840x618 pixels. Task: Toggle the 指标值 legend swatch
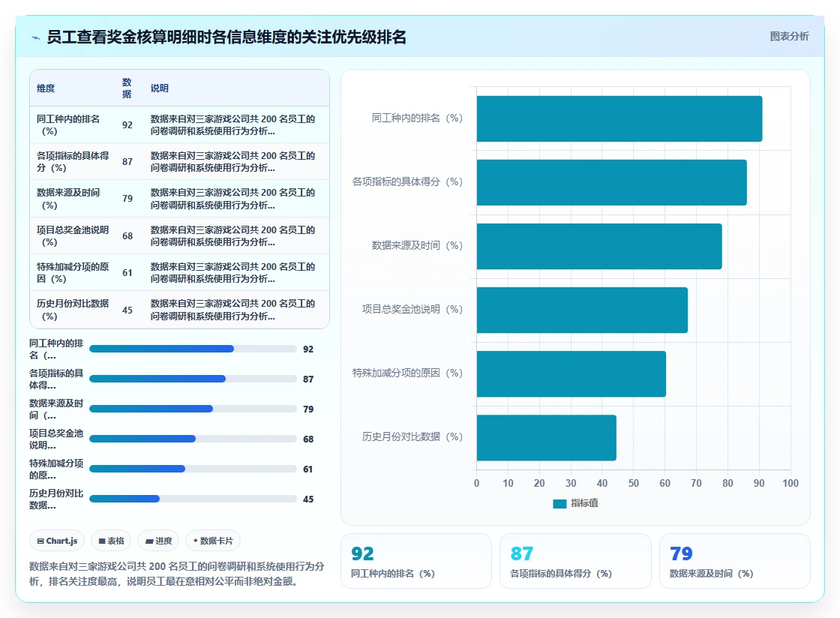(x=559, y=503)
